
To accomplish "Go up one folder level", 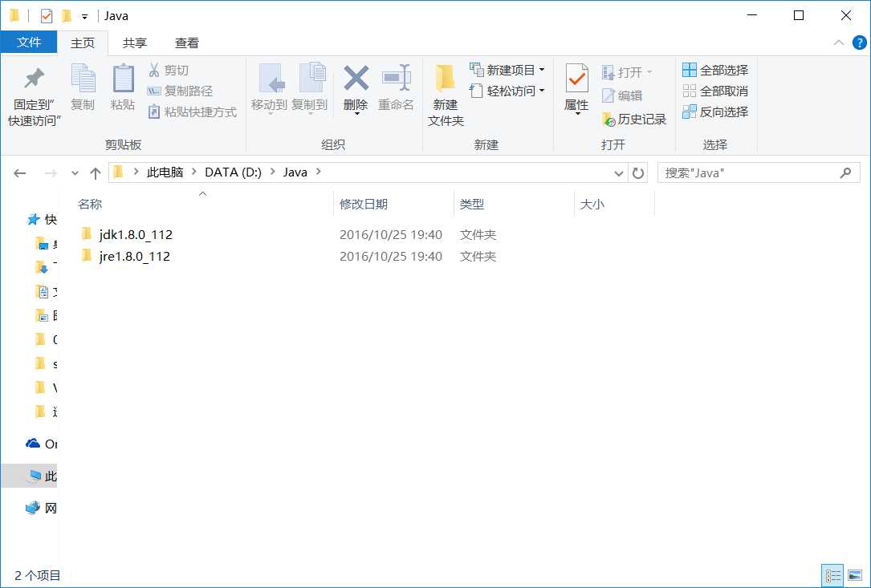I will click(96, 173).
